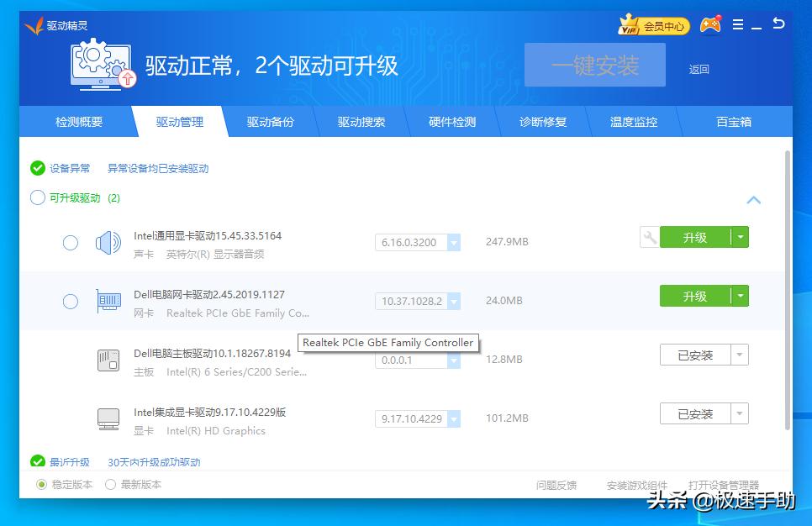
Task: Open the game controller icon in title bar
Action: tap(711, 25)
